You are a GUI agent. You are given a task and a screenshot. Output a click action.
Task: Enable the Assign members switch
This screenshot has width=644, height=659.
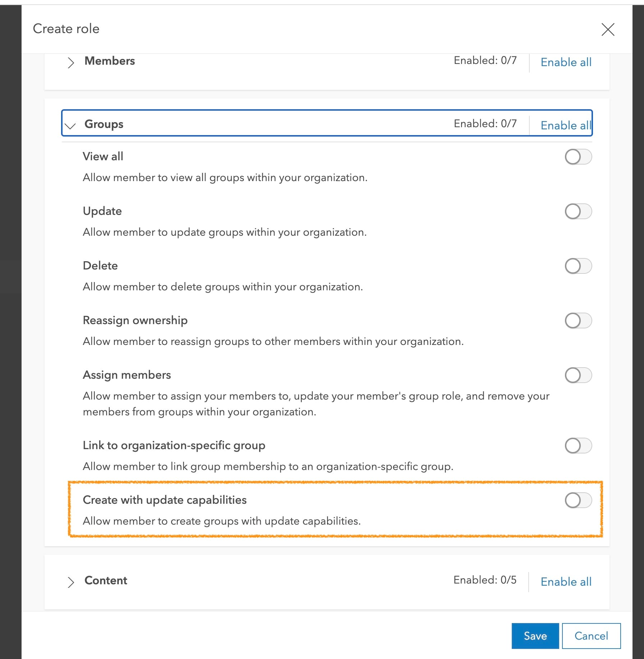(578, 375)
